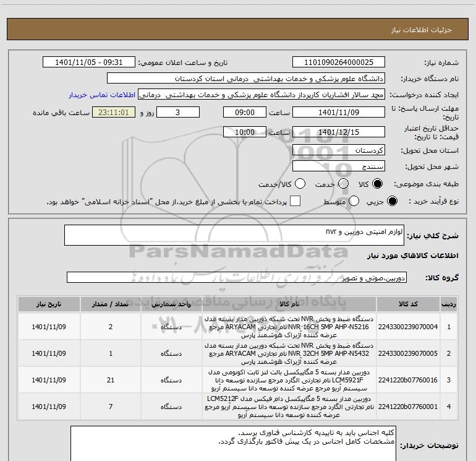Click the need number field 1101090264000025
The height and width of the screenshot is (461, 476).
click(339, 62)
